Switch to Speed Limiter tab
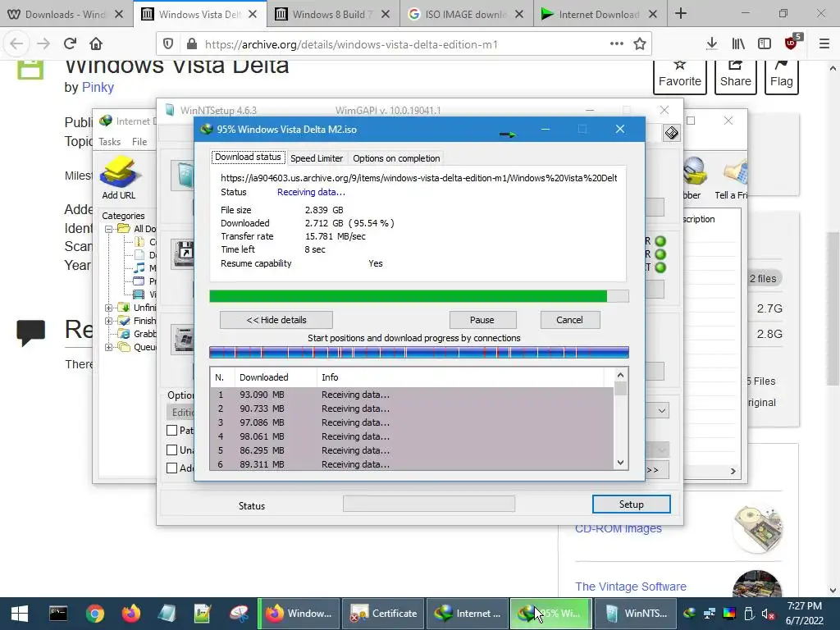 (x=317, y=158)
